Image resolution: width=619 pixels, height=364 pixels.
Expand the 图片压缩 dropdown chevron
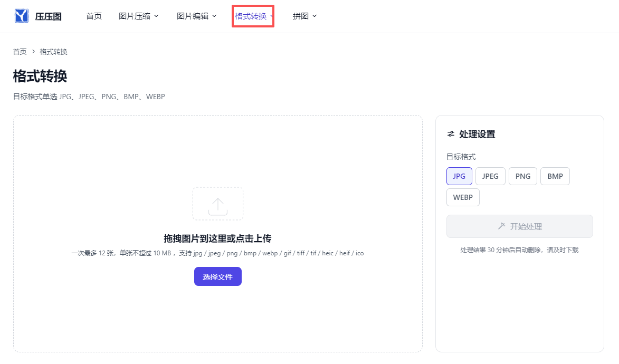(x=156, y=16)
